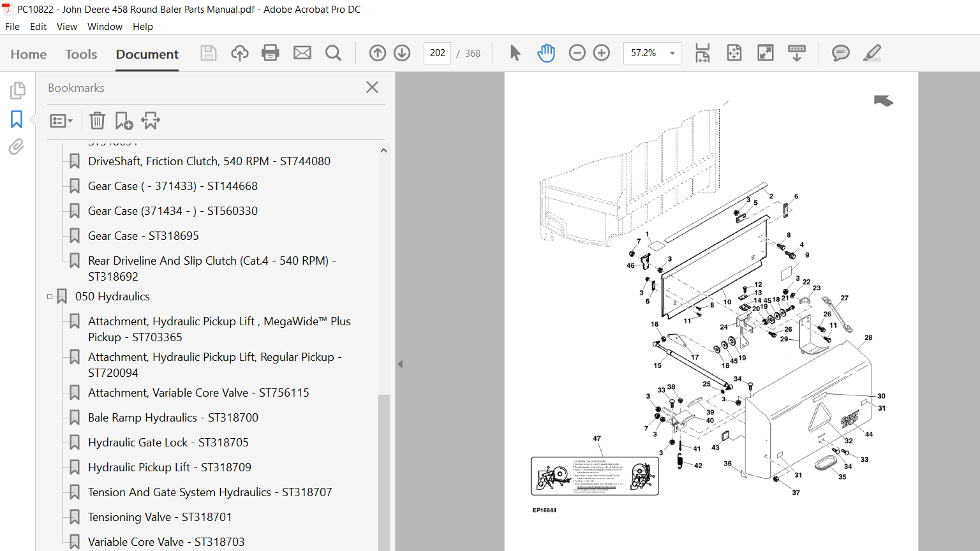Open DriveShaft, Friction Clutch bookmark

tap(209, 161)
